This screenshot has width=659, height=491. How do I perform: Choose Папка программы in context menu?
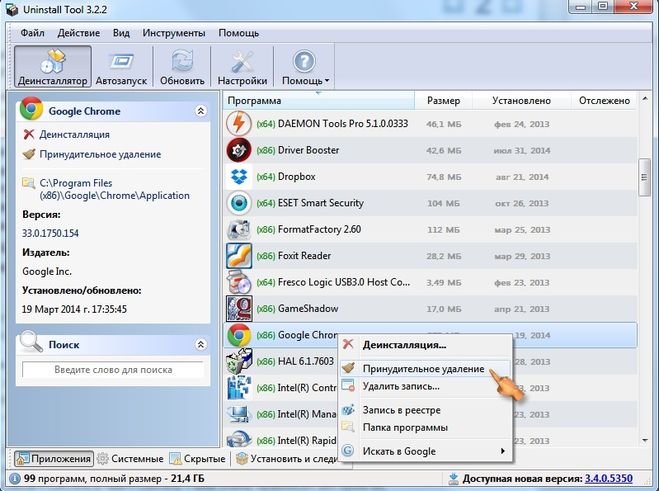425,428
